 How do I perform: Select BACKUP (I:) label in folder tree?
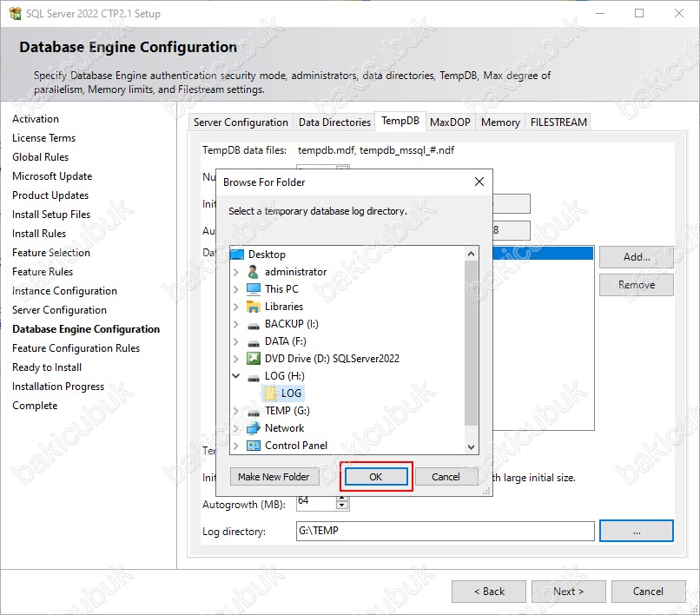click(x=292, y=324)
